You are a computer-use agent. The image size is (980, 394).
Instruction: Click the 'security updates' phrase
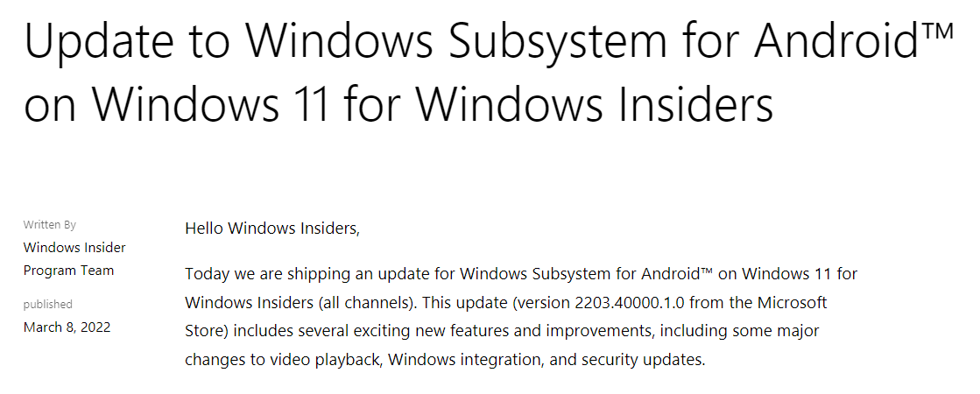point(649,359)
